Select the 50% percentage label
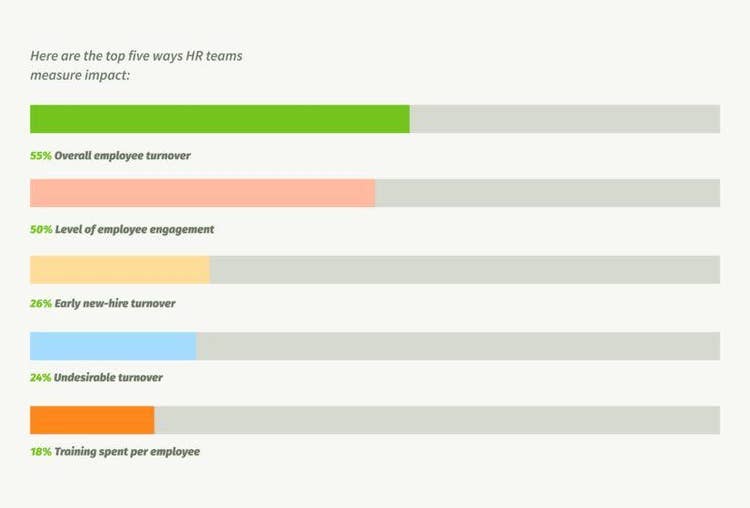Screen dimensions: 750x508 pyautogui.click(x=41, y=229)
